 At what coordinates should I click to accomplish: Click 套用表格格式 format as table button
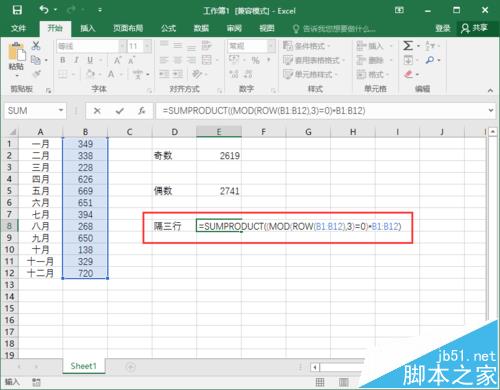pos(314,60)
